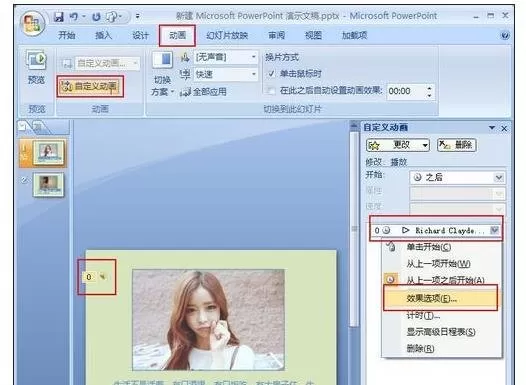Switch to the 加载项 ribbon tab
This screenshot has height=385, width=526.
pos(355,35)
